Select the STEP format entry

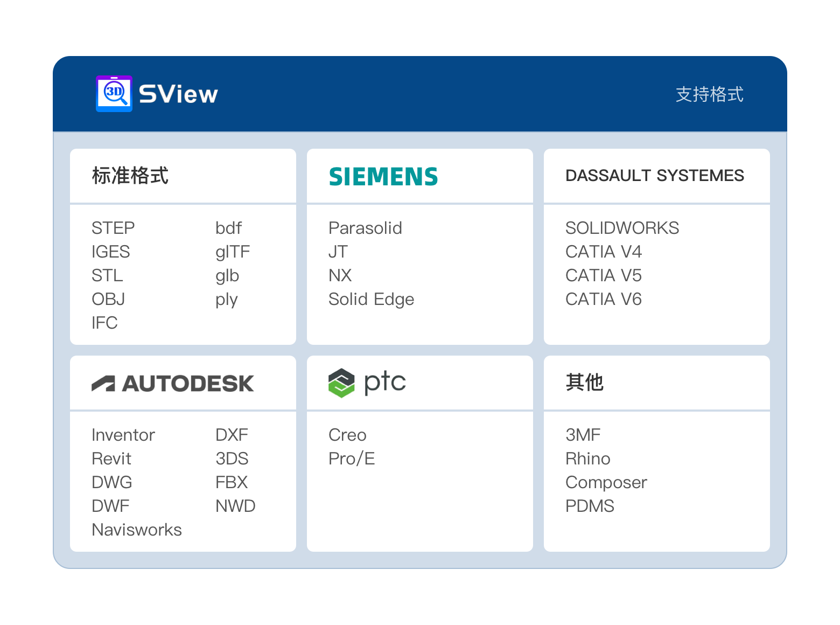click(113, 228)
